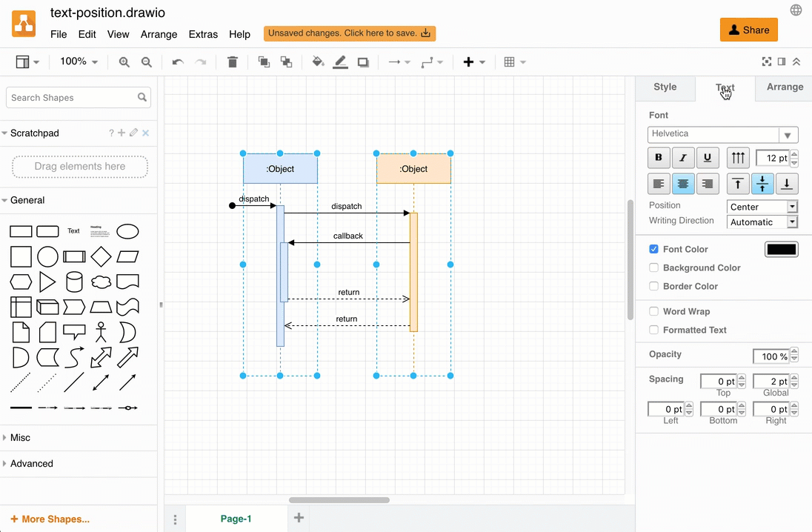Image resolution: width=812 pixels, height=532 pixels.
Task: Toggle bold text formatting
Action: [658, 157]
